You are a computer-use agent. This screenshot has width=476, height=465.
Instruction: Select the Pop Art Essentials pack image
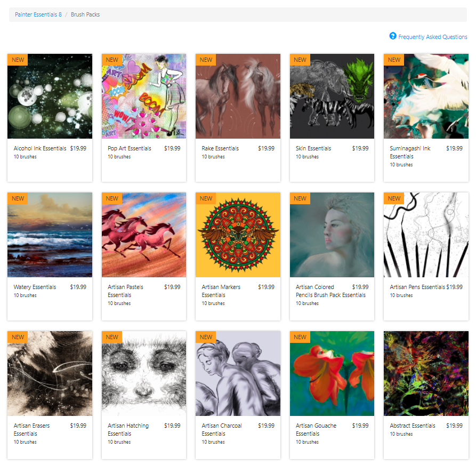coord(144,97)
